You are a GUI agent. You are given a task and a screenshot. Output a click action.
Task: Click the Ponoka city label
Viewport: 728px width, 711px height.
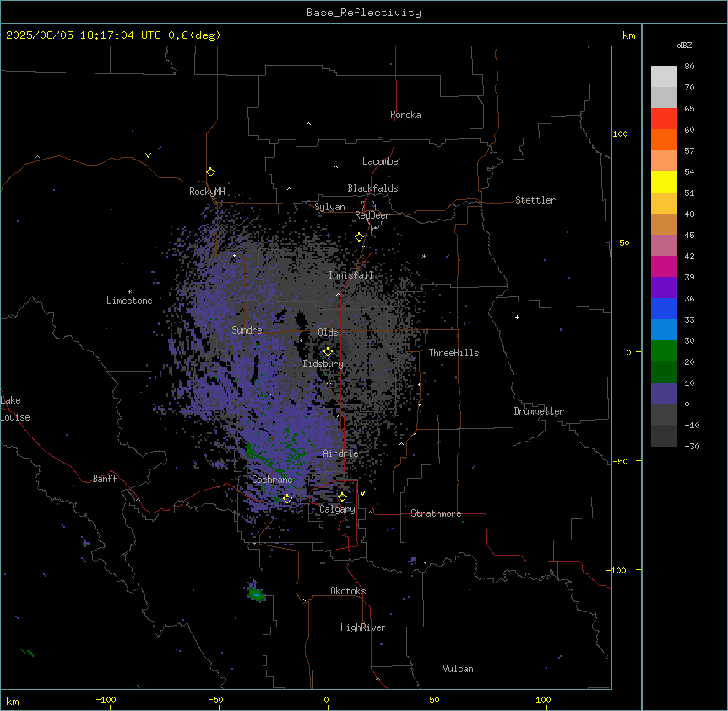(405, 115)
